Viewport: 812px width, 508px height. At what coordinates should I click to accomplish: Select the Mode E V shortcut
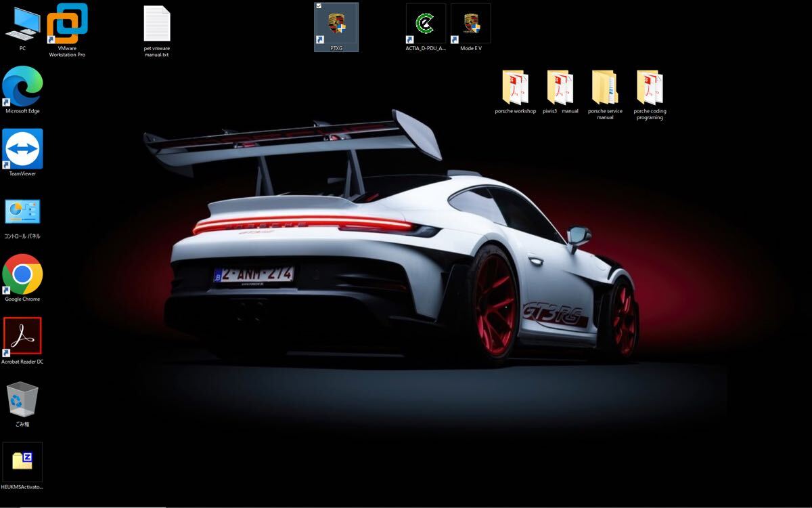(470, 24)
